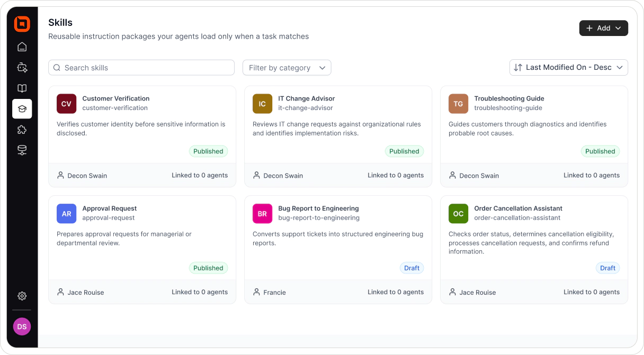Click the IC IT Change Advisor avatar
Image resolution: width=644 pixels, height=355 pixels.
[x=262, y=104]
